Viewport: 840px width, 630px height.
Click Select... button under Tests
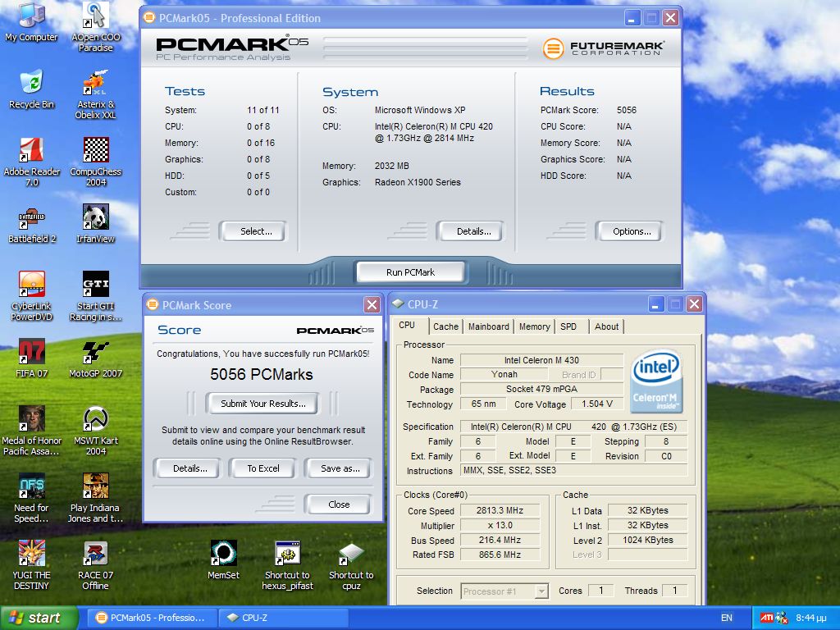[253, 231]
